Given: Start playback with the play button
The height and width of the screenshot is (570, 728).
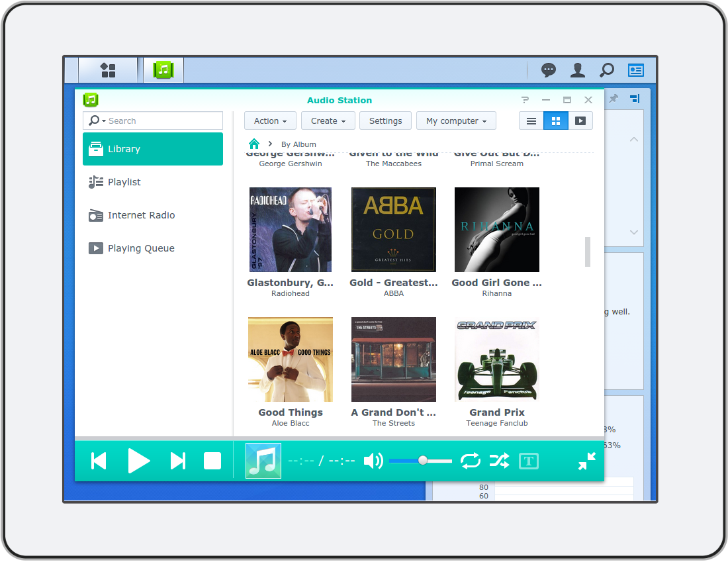Looking at the screenshot, I should [139, 461].
